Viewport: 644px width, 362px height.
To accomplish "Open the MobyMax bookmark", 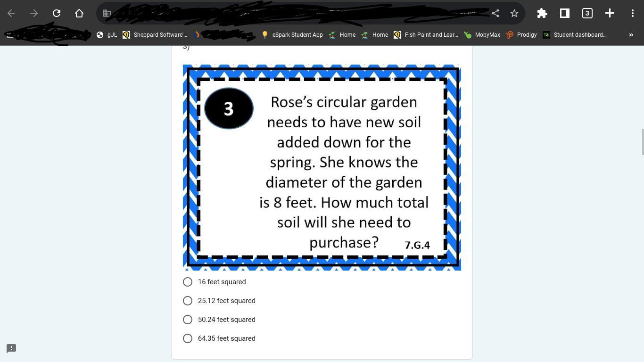I will (x=482, y=35).
